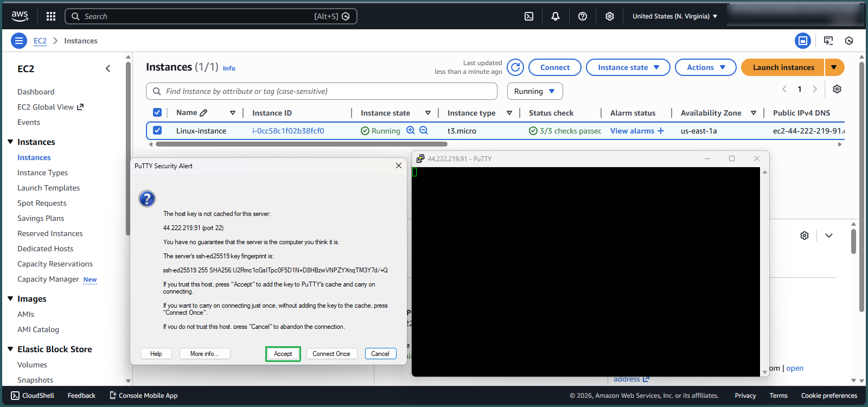Click the Info link beside Instances
The width and height of the screenshot is (868, 407).
(x=229, y=68)
